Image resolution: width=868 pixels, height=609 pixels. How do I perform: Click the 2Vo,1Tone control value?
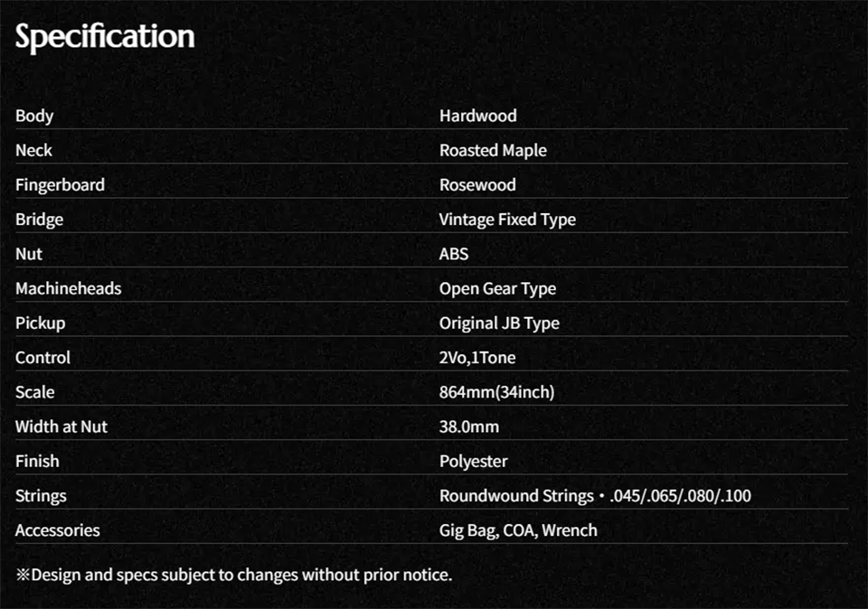pyautogui.click(x=477, y=358)
